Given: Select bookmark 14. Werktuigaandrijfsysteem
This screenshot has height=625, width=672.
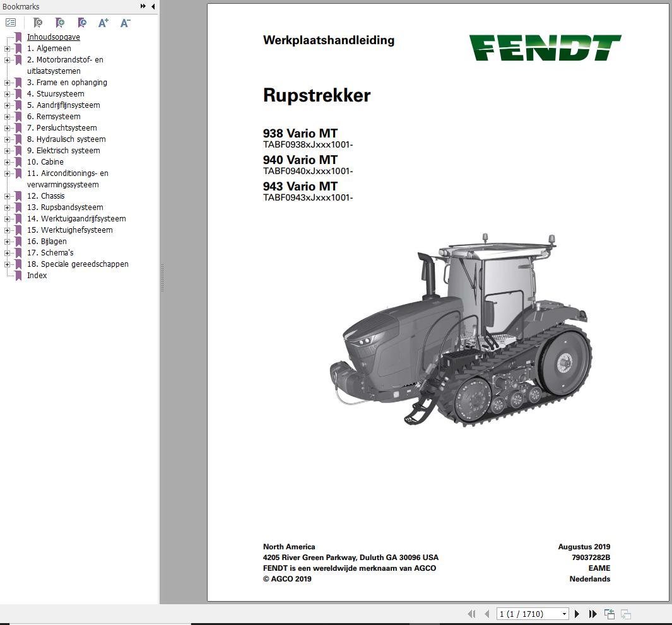Looking at the screenshot, I should (x=76, y=218).
